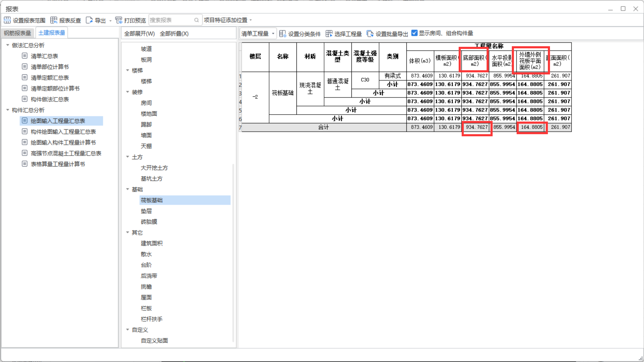Collapse the 装修 category node
The image size is (644, 362).
(x=127, y=92)
